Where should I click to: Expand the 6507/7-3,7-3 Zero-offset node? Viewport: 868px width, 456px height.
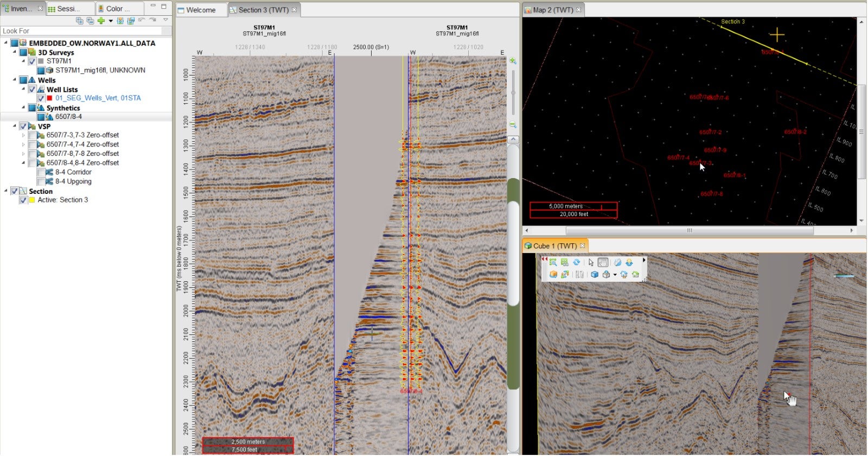coord(23,135)
